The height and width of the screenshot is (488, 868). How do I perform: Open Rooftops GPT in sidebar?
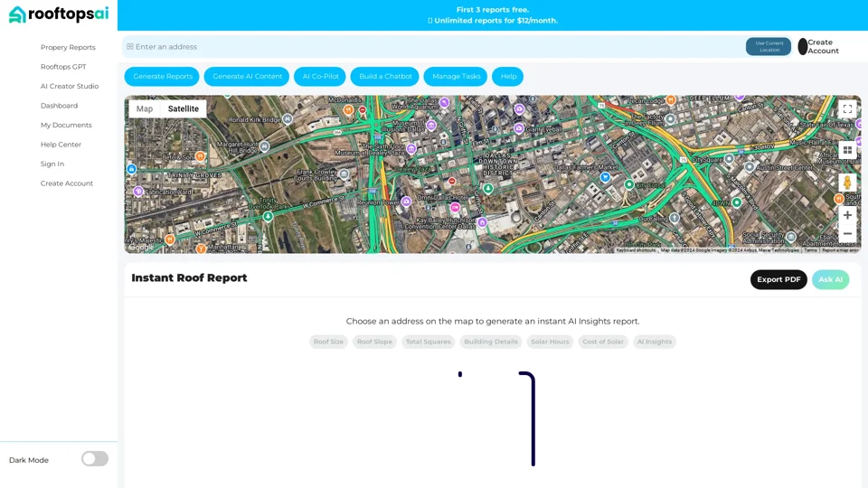pyautogui.click(x=63, y=67)
